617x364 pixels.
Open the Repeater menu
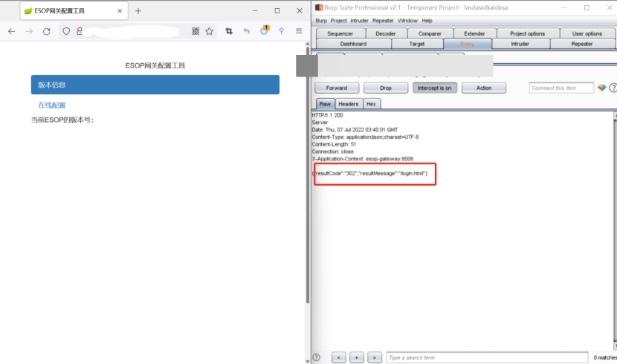383,21
